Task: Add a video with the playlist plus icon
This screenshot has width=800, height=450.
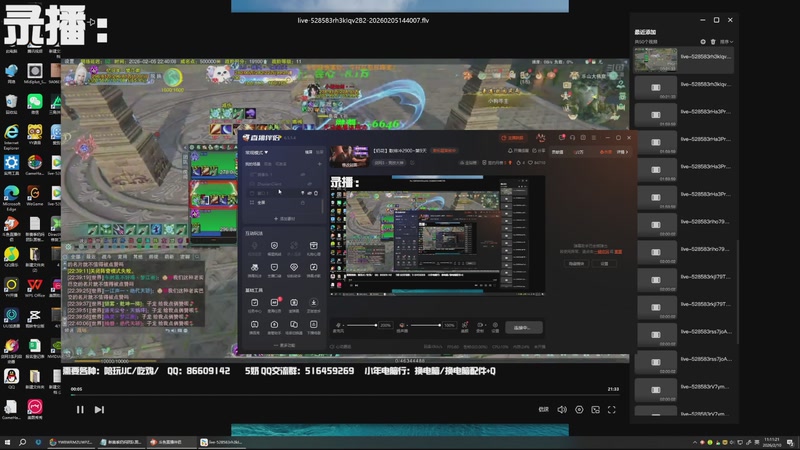Action: (703, 41)
